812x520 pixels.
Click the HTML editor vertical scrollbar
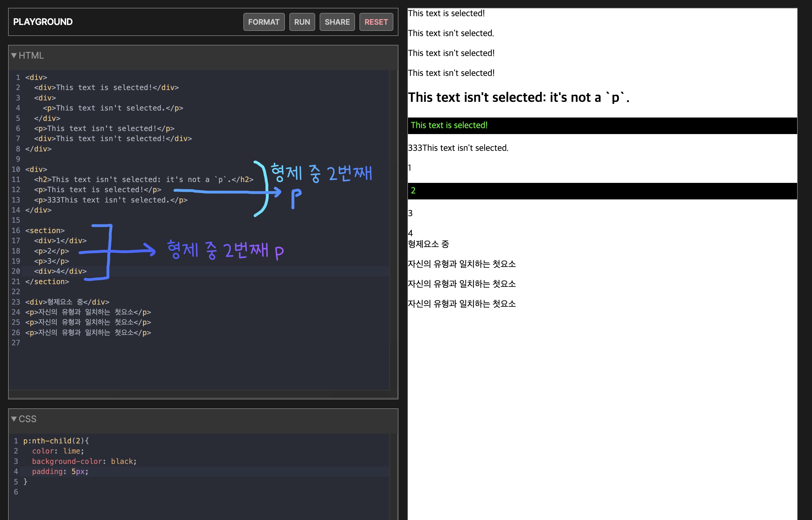(x=393, y=230)
